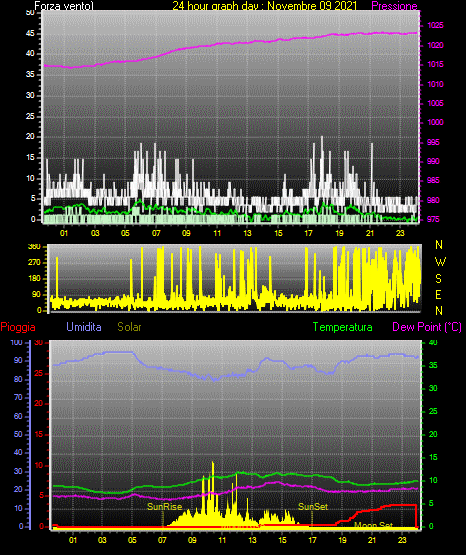Click the blue 60 humidity axis value

pos(18,416)
